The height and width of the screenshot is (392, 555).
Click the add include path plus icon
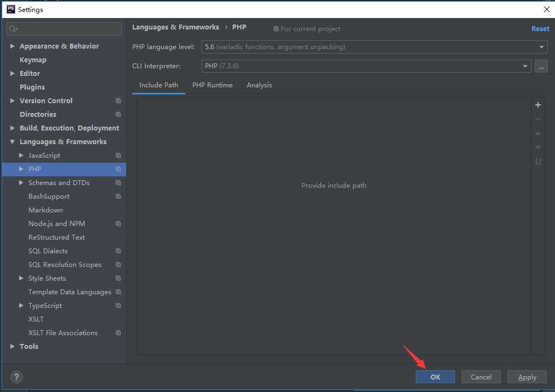coord(538,105)
